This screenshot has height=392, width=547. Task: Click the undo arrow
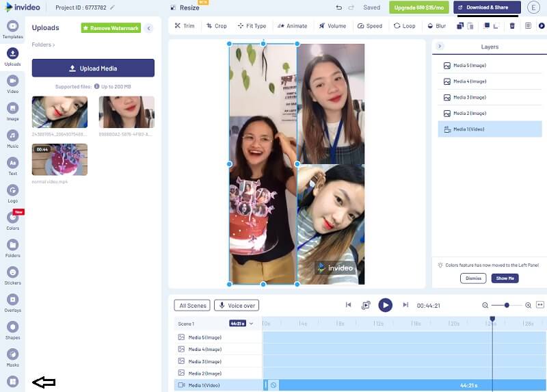(339, 8)
